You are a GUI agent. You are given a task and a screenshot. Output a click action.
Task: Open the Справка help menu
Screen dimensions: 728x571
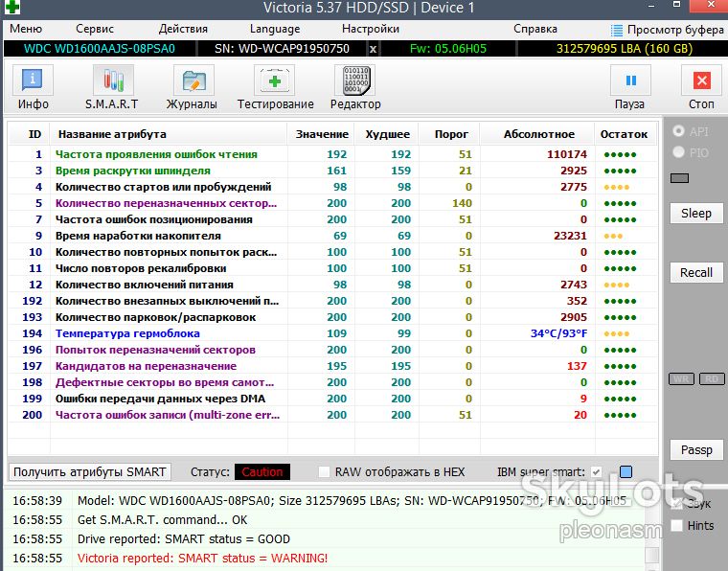coord(535,29)
